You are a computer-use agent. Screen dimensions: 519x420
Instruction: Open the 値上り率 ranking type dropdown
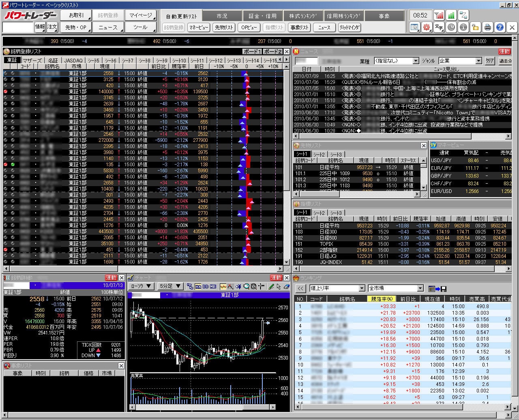(x=337, y=288)
